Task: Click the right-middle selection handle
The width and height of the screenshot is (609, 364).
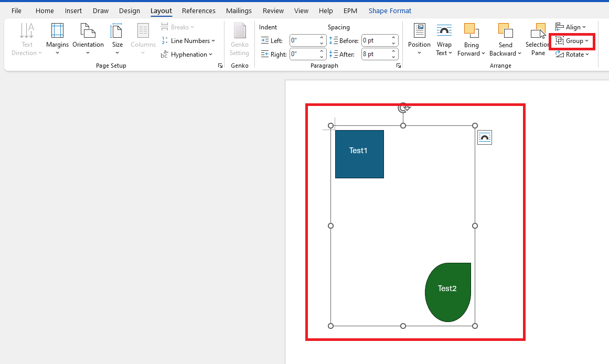Action: click(475, 226)
